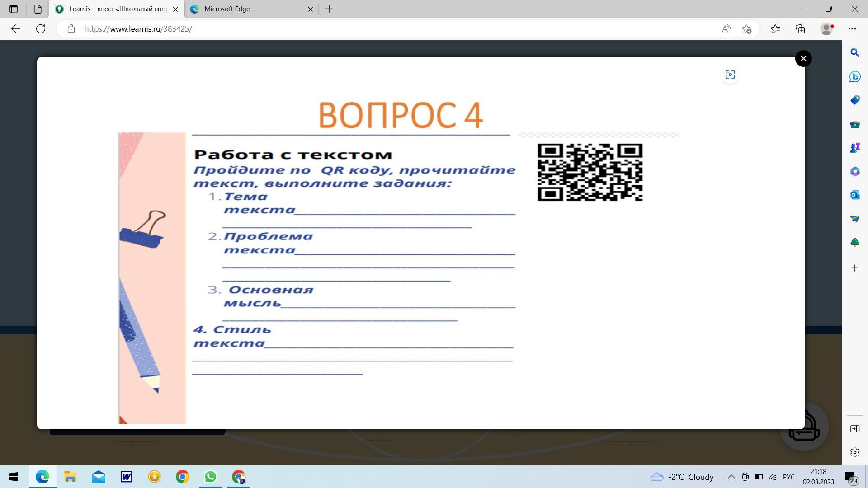Open a new browser tab
Viewport: 868px width, 488px height.
pos(329,9)
